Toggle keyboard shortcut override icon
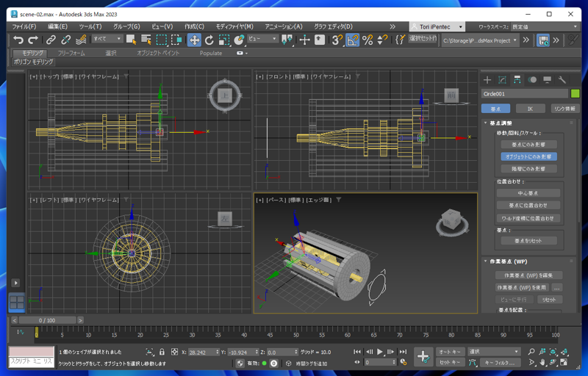This screenshot has height=376, width=588. click(x=320, y=40)
